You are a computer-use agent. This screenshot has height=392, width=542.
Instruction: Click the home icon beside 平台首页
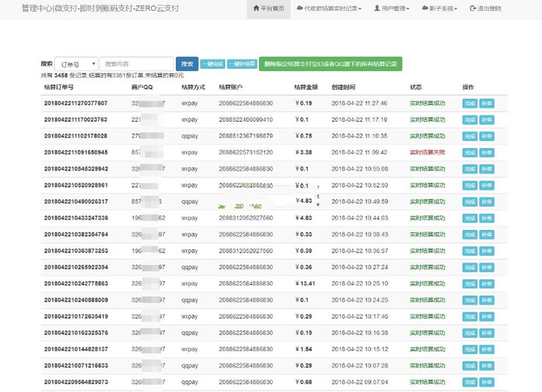point(256,9)
